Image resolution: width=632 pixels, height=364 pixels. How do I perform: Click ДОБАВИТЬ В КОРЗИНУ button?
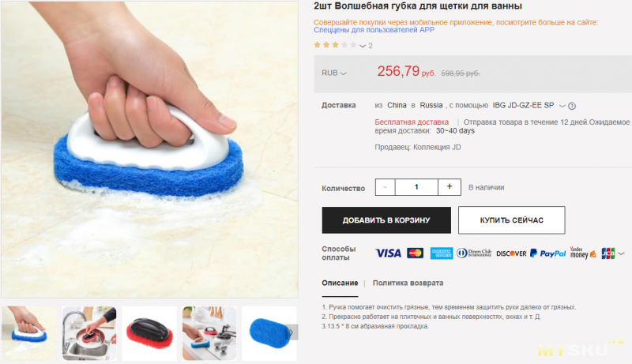tap(386, 220)
